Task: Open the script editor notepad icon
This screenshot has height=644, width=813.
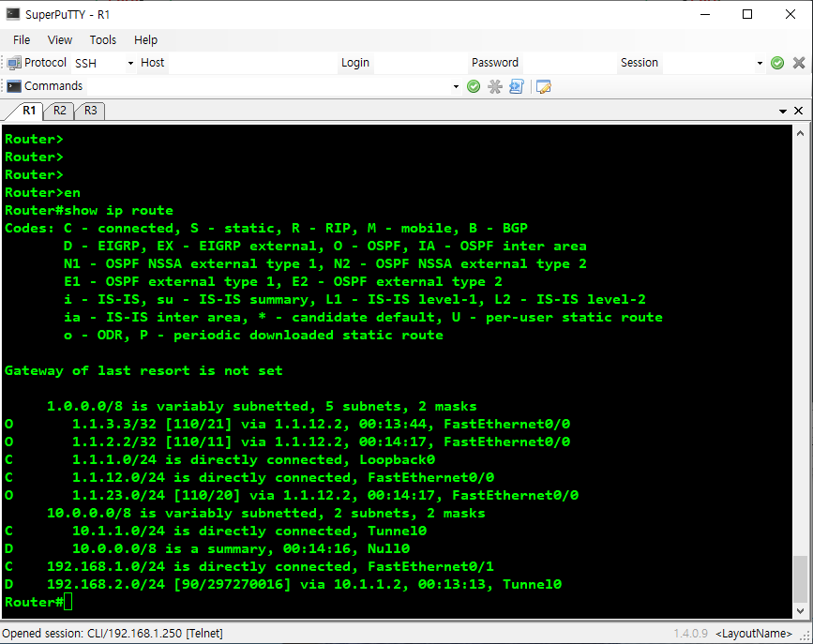Action: tap(543, 86)
